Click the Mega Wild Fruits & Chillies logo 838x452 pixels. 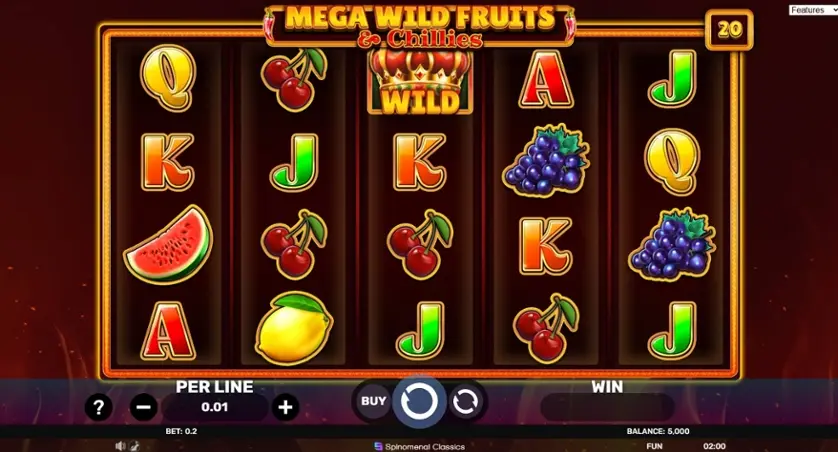(420, 27)
